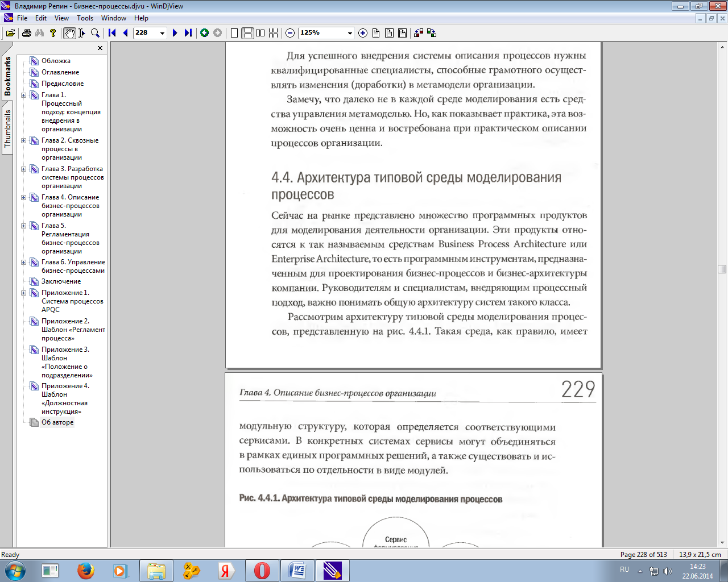Expand the Глава 6 bookmark

click(x=24, y=263)
